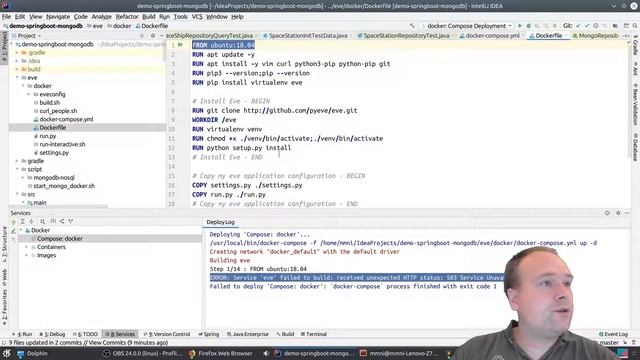This screenshot has height=360, width=640.
Task: Open Project tool window settings gear
Action: [153, 36]
